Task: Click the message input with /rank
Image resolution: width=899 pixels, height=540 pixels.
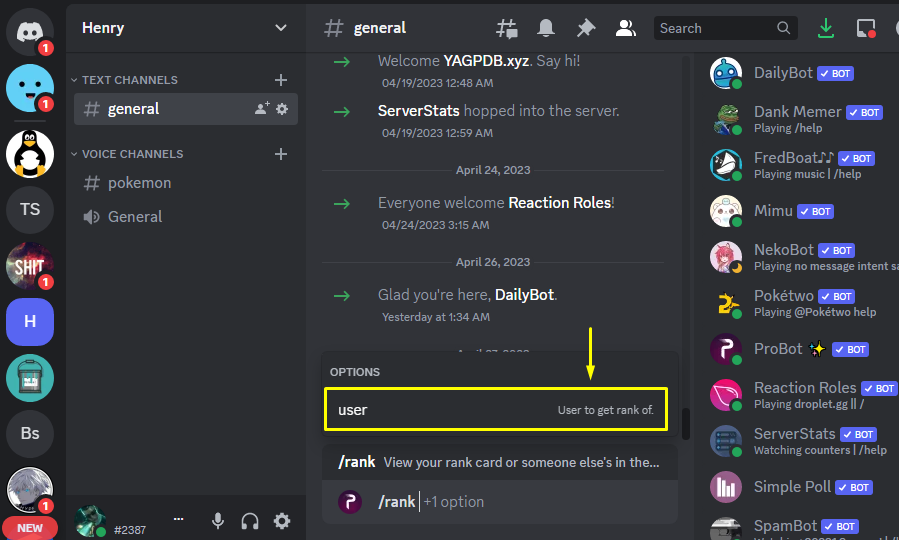Action: coord(500,502)
